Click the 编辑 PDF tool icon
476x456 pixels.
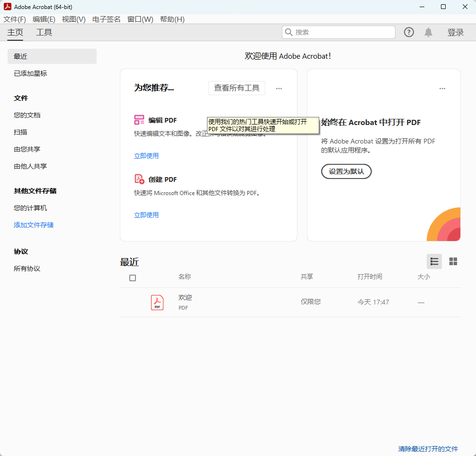pyautogui.click(x=139, y=120)
